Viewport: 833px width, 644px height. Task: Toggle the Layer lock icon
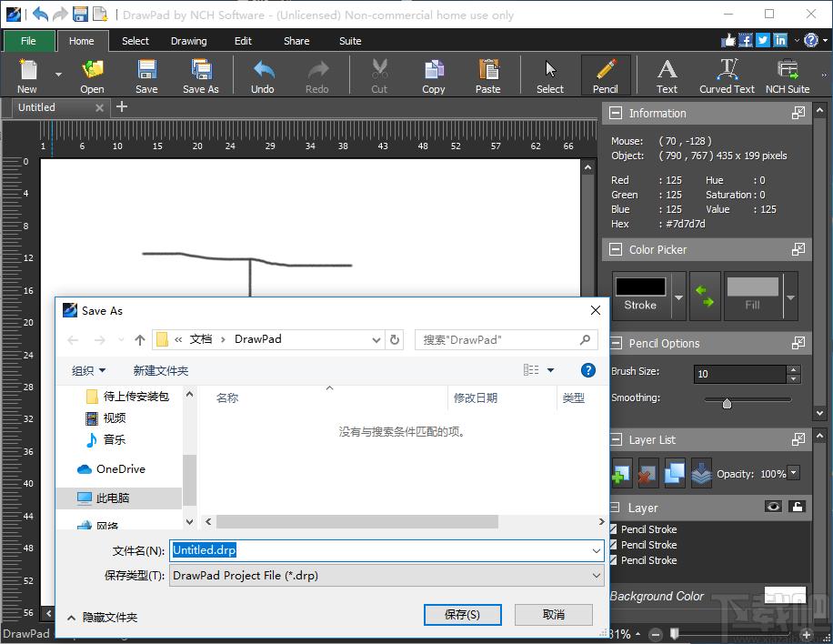coord(797,507)
